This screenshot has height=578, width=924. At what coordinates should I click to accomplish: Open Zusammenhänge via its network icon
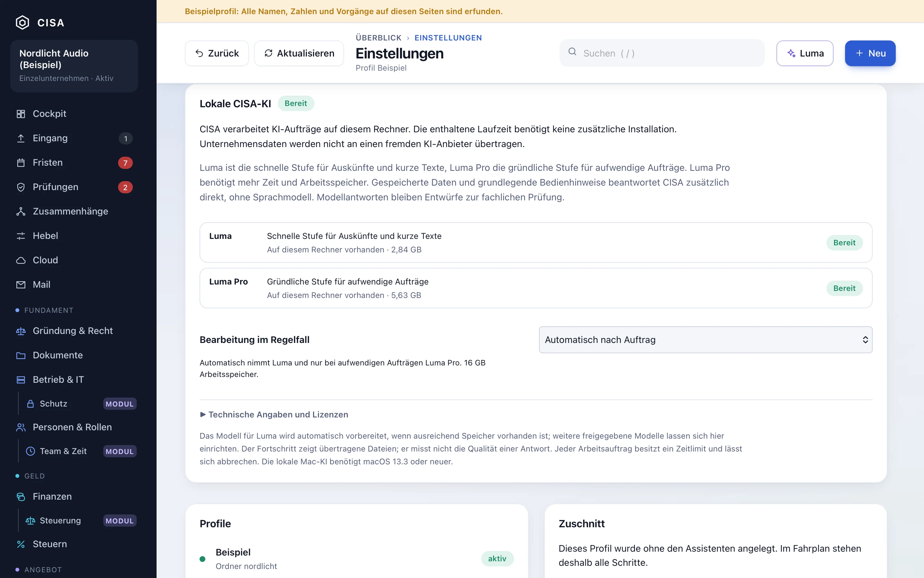click(21, 211)
